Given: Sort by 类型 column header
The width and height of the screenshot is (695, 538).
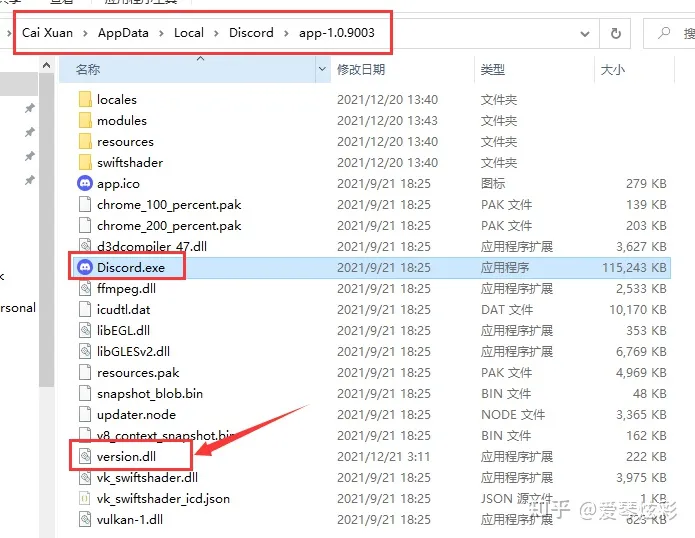Looking at the screenshot, I should click(535, 69).
